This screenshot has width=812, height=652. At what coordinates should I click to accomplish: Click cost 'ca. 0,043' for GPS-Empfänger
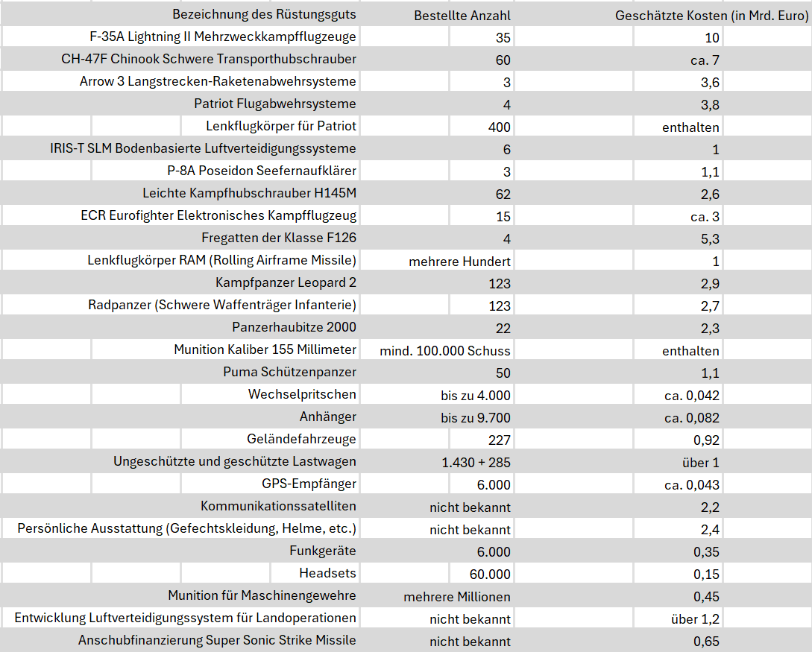pyautogui.click(x=692, y=485)
